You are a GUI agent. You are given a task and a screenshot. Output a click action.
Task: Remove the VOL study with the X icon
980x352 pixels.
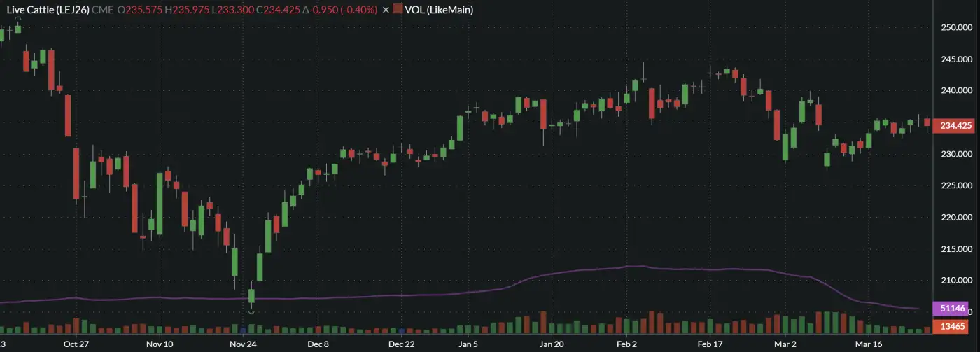point(386,10)
